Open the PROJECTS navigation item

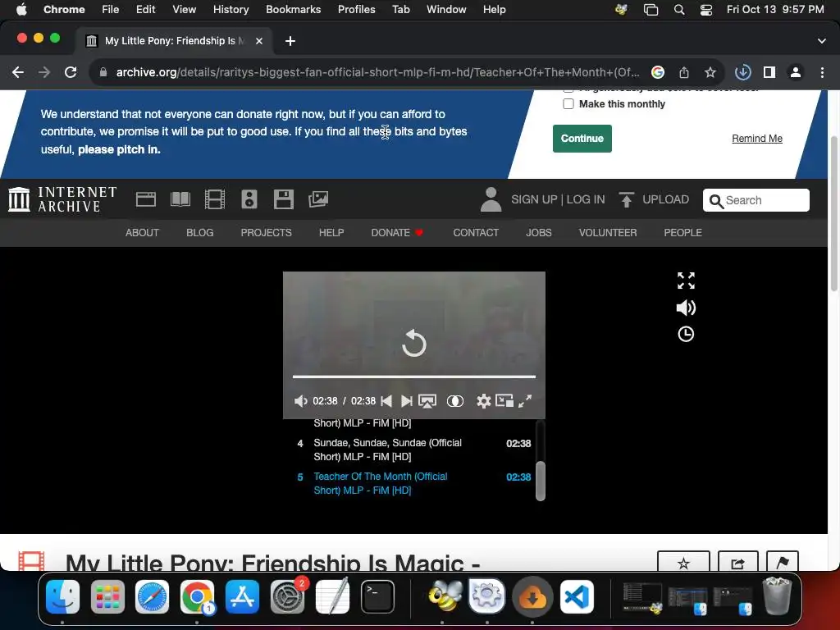tap(267, 232)
